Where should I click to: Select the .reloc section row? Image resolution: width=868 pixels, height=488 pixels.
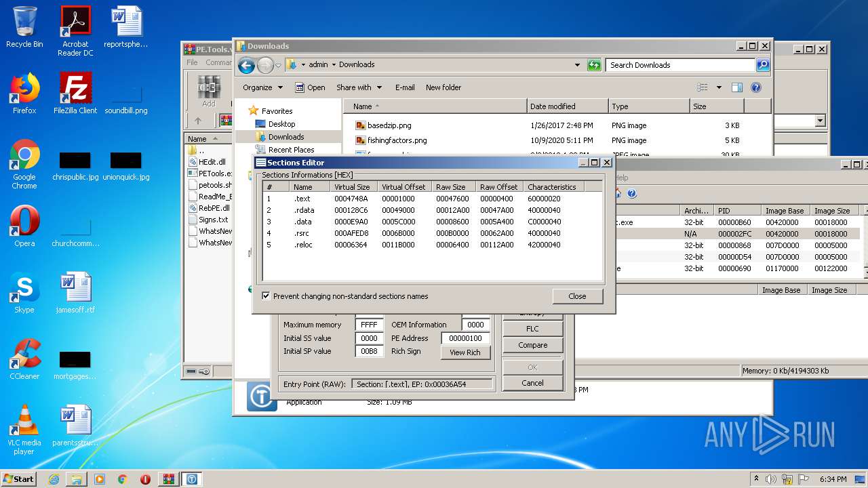point(433,245)
